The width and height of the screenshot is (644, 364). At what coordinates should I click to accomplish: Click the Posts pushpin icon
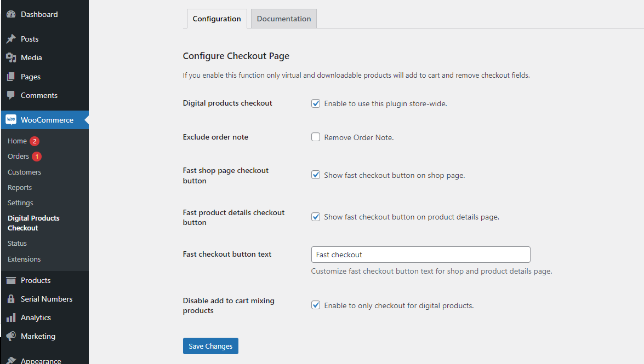tap(12, 38)
